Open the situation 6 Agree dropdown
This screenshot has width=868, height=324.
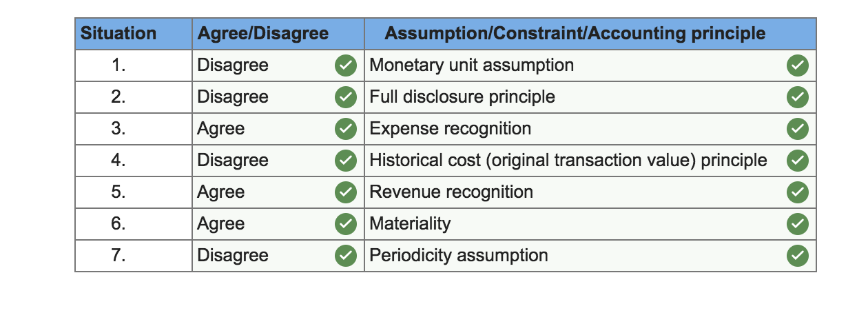(x=262, y=224)
